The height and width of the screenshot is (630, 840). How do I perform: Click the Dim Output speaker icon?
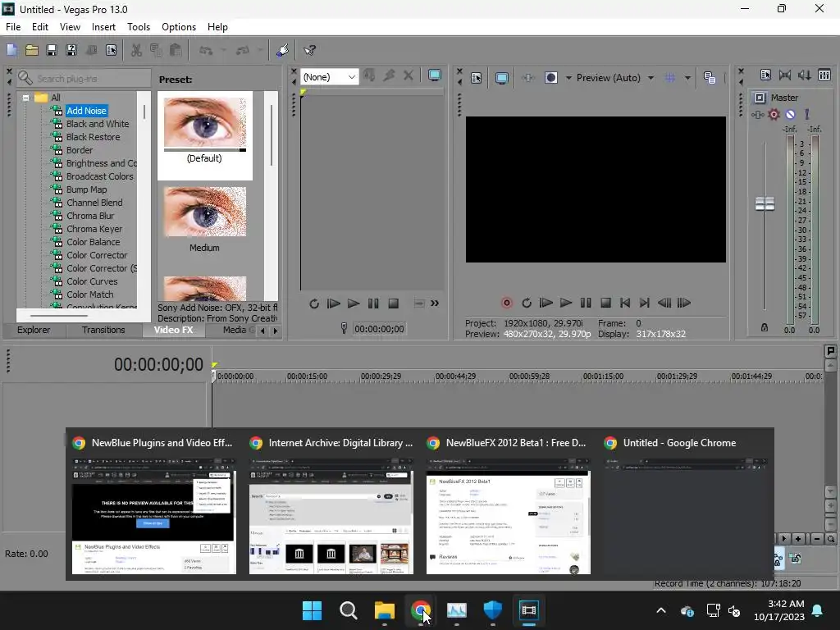pyautogui.click(x=805, y=75)
